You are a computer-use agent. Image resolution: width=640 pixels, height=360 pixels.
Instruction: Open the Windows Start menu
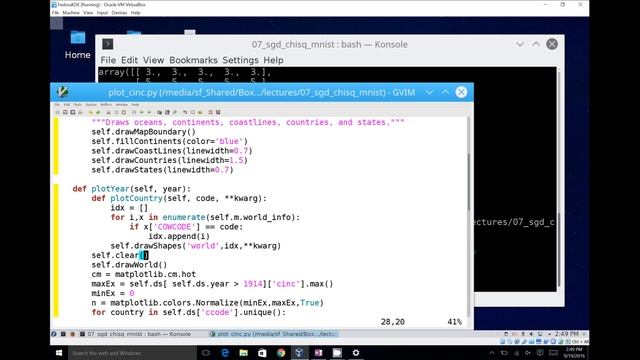pos(59,353)
